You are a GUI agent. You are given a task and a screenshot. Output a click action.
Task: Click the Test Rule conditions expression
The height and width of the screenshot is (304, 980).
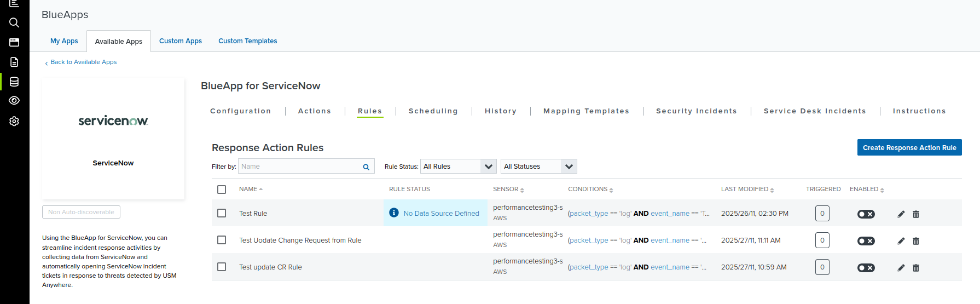click(639, 214)
